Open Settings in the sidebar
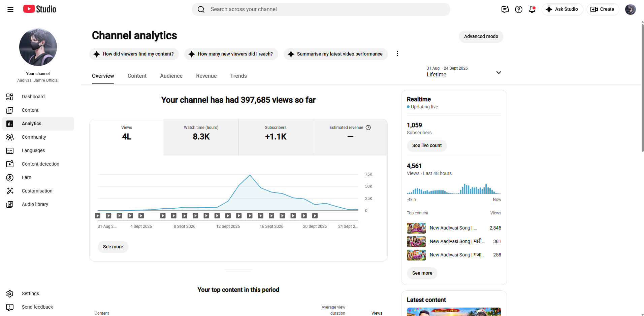This screenshot has height=316, width=644. pyautogui.click(x=38, y=294)
